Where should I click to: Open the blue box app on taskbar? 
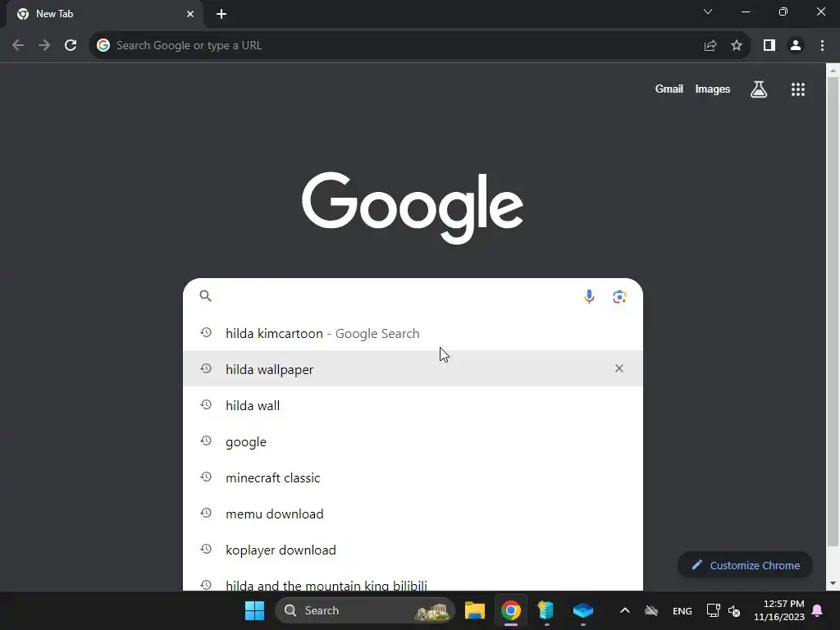click(x=583, y=610)
